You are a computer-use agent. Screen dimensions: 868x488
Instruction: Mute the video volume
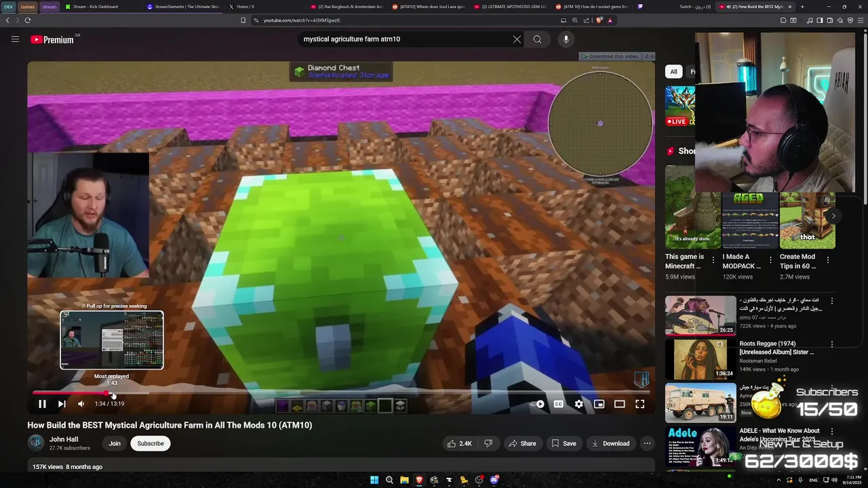(x=81, y=404)
